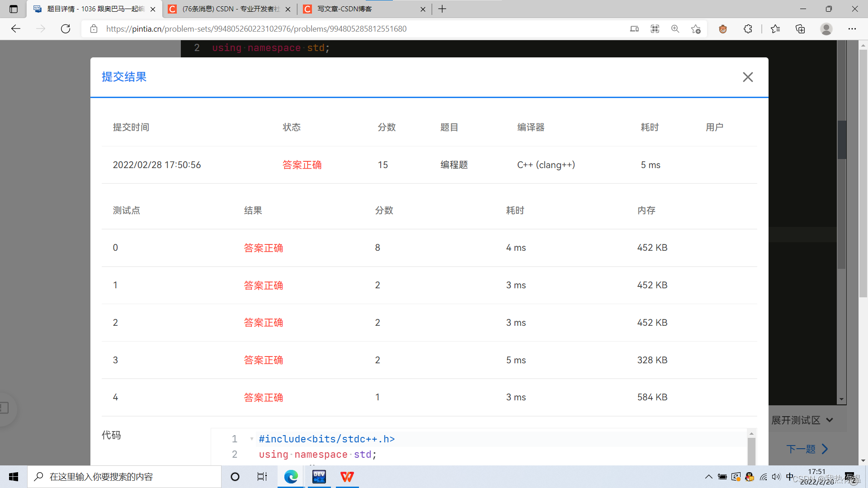868x488 pixels.
Task: Open WPS Office from the taskbar
Action: [x=347, y=477]
